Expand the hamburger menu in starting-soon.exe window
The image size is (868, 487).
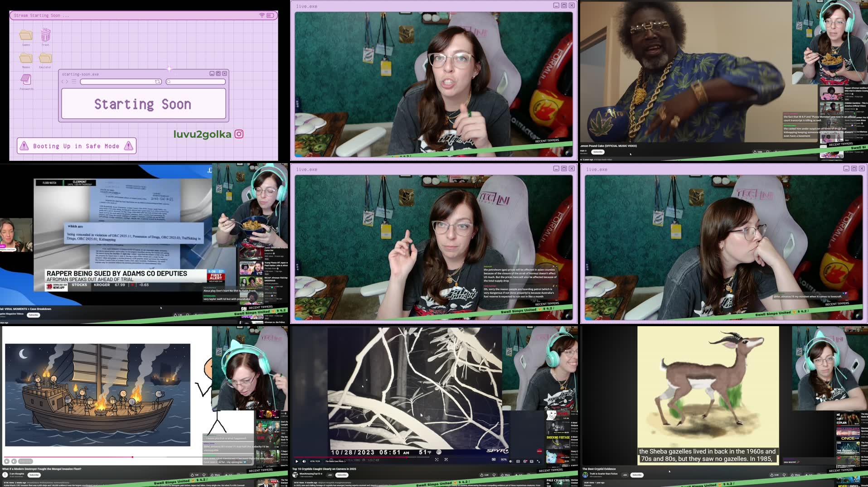coord(74,82)
